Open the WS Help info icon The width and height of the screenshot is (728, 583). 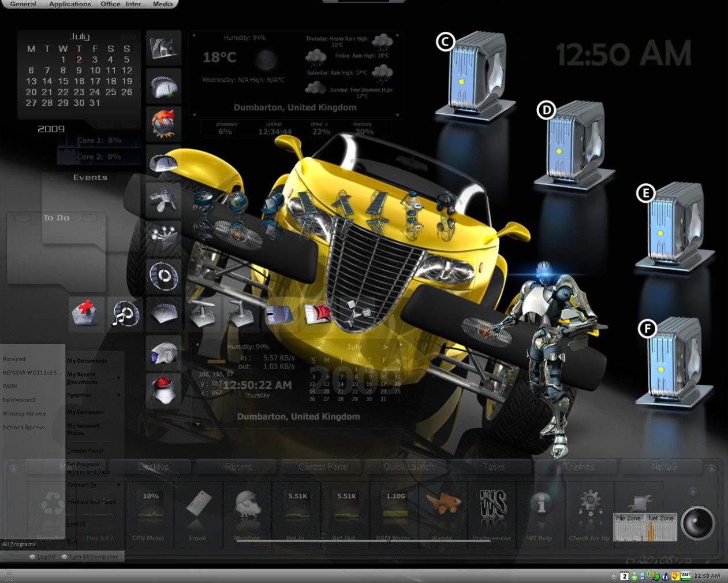tap(540, 514)
